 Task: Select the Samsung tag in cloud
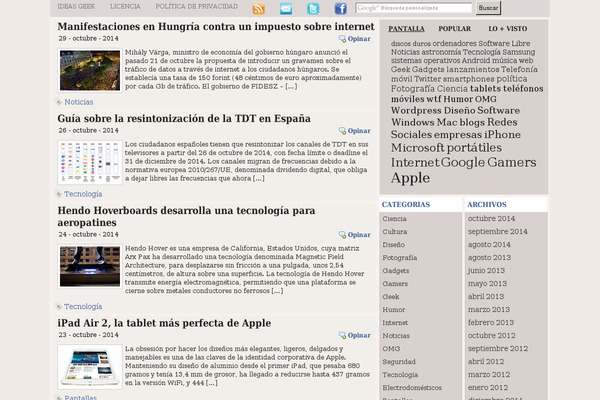tap(518, 52)
